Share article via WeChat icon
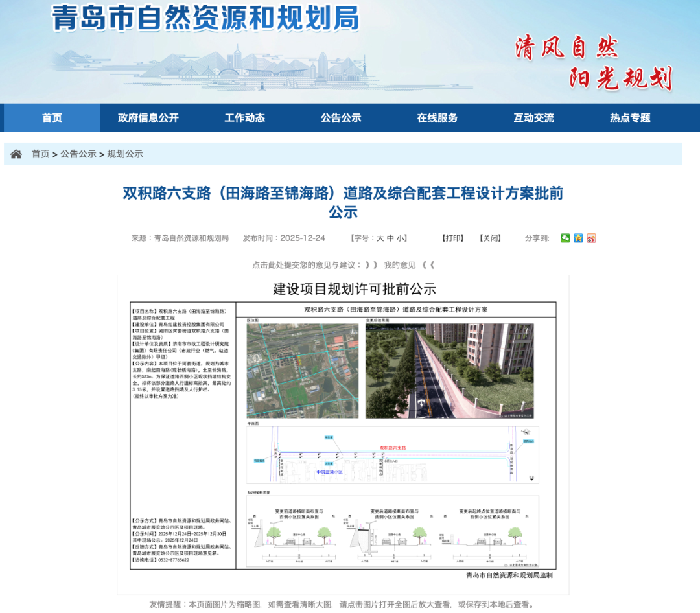Image resolution: width=700 pixels, height=613 pixels. (x=565, y=238)
